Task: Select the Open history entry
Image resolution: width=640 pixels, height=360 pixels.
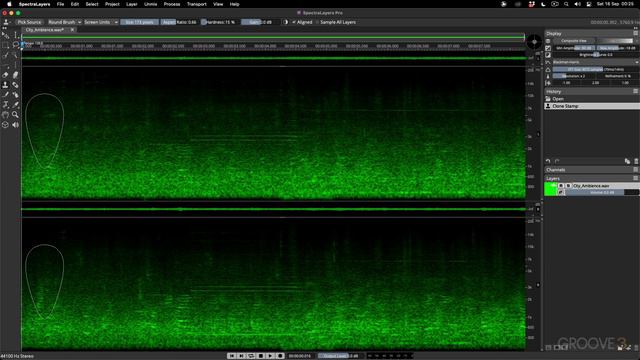Action: 592,99
